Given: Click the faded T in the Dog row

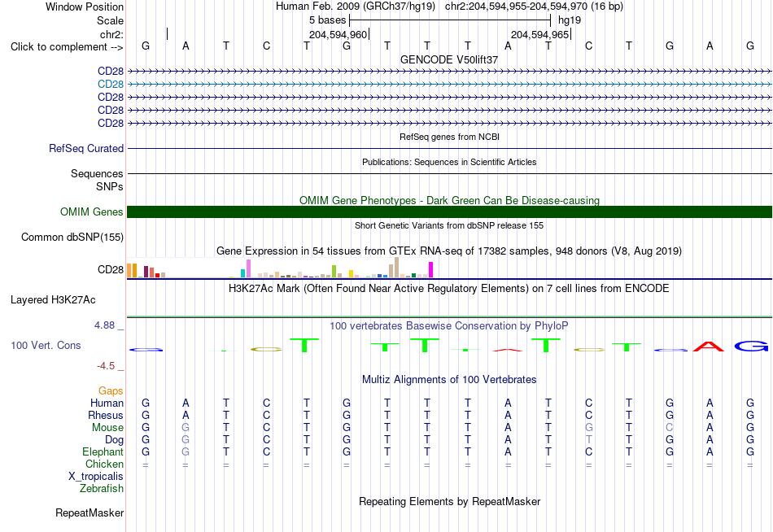Looking at the screenshot, I should pos(588,440).
